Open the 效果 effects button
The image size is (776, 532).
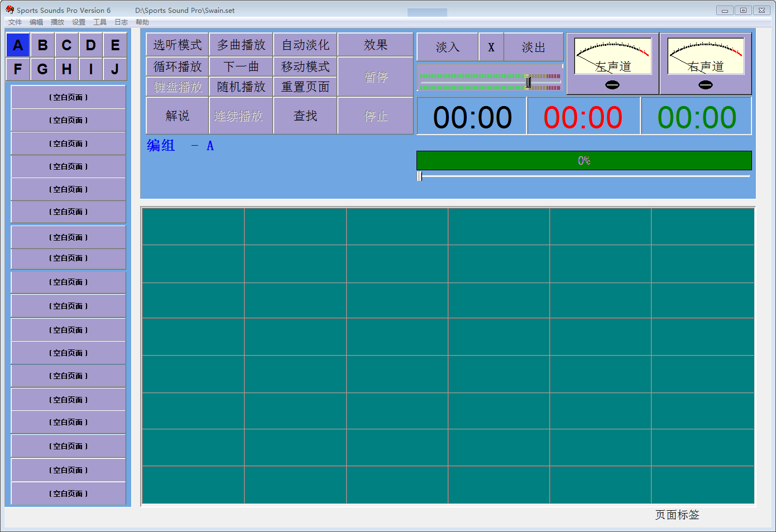click(376, 45)
